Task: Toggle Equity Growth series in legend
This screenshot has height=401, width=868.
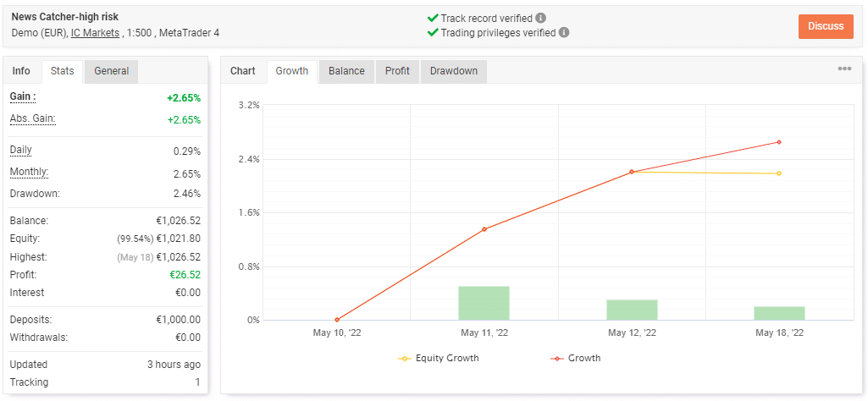Action: point(439,358)
